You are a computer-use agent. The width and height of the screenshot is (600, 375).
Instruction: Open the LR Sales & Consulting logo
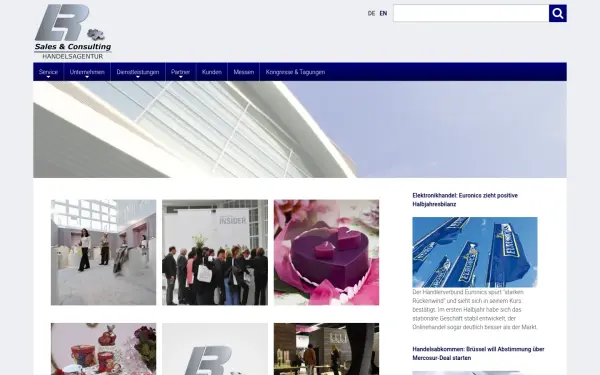[x=73, y=32]
